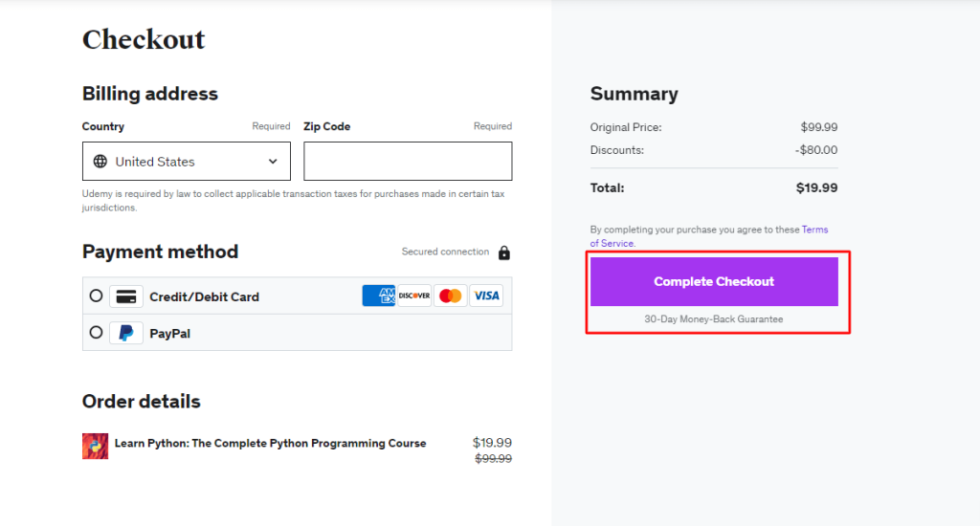Click the Python course thumbnail image

coord(96,446)
